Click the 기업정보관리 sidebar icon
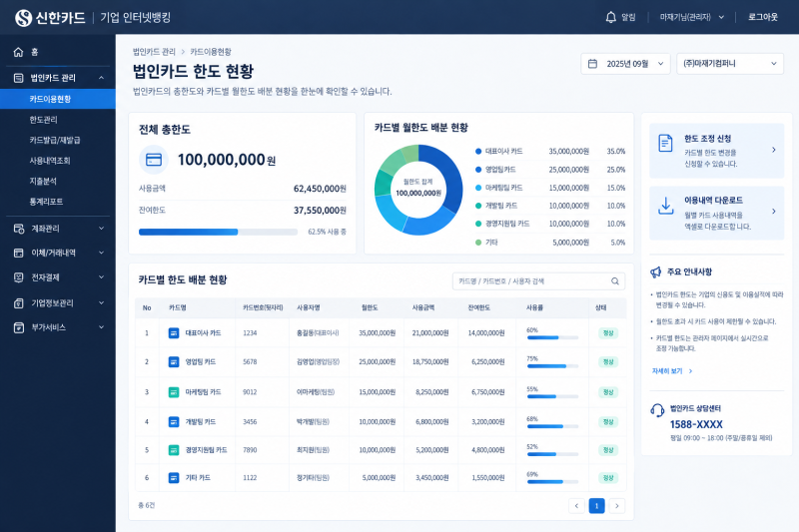Viewport: 799px width, 532px height. pos(18,302)
